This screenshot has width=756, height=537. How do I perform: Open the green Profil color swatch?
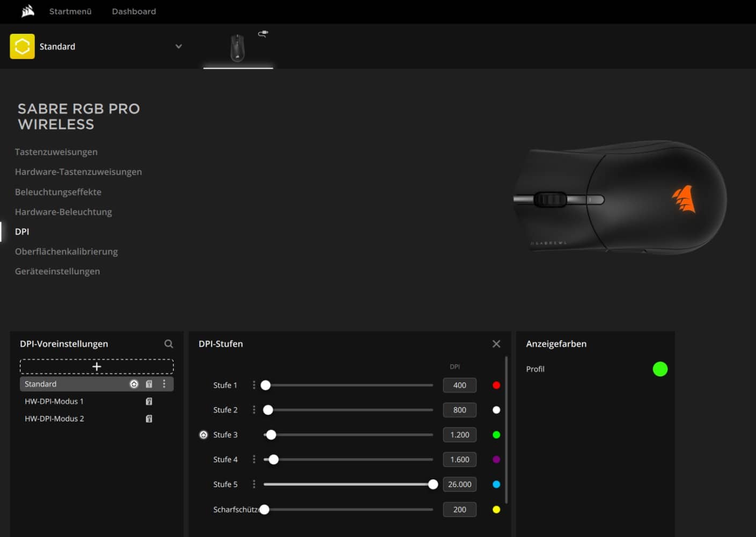click(x=660, y=369)
